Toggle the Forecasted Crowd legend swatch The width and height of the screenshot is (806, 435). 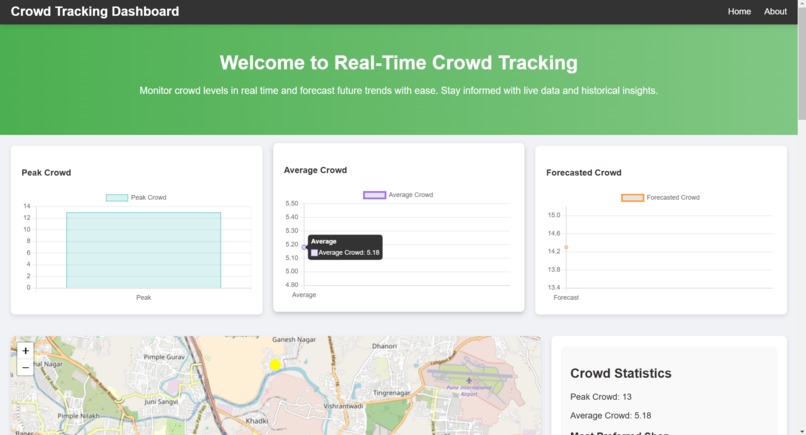pos(632,197)
